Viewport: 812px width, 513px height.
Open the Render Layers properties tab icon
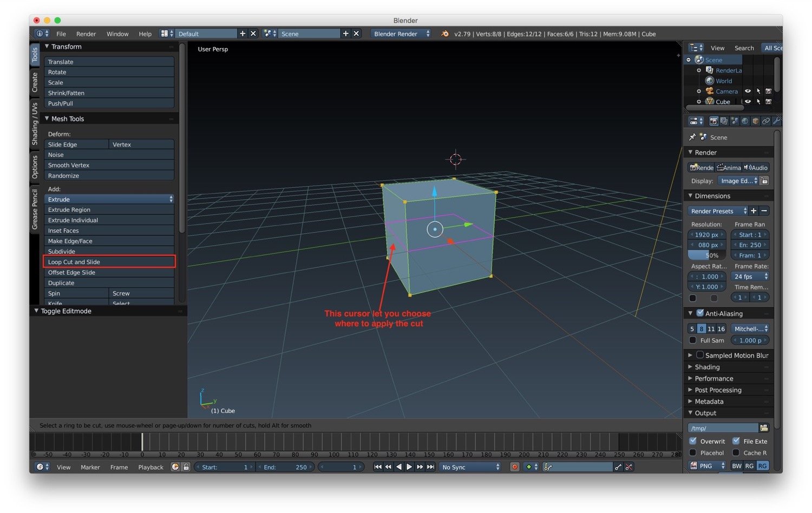point(724,121)
